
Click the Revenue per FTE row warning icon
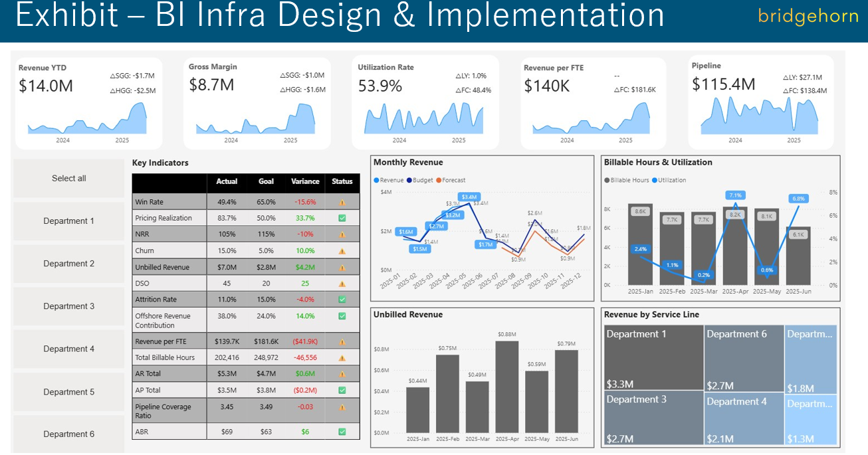coord(342,341)
